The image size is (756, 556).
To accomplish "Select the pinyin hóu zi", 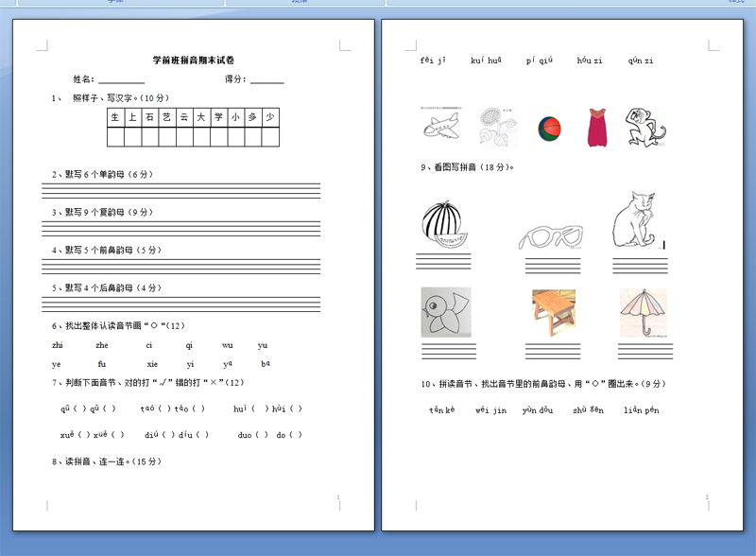I will [x=590, y=61].
